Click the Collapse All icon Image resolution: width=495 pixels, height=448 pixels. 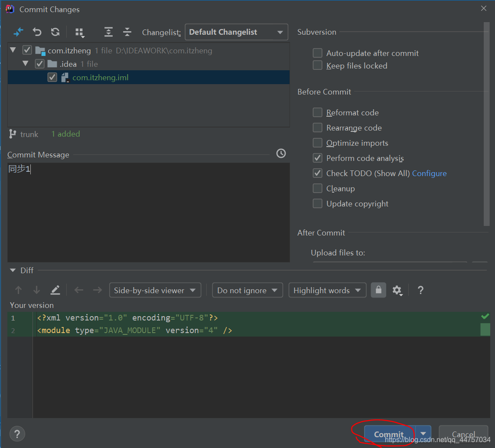(x=127, y=32)
